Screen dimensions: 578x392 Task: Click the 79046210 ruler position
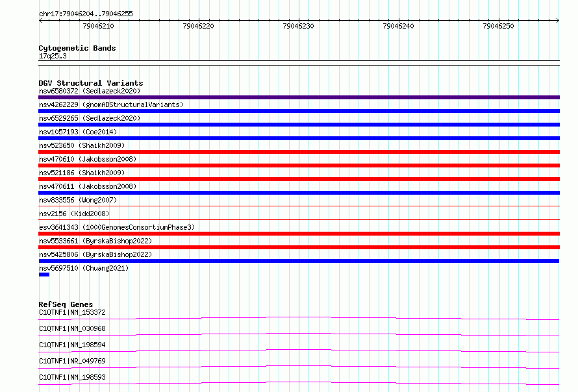point(99,26)
